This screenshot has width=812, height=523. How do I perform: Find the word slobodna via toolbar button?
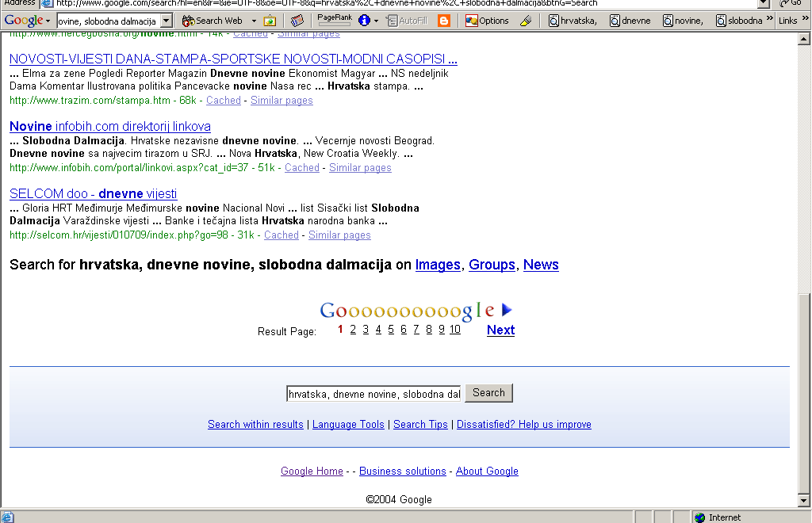(739, 21)
